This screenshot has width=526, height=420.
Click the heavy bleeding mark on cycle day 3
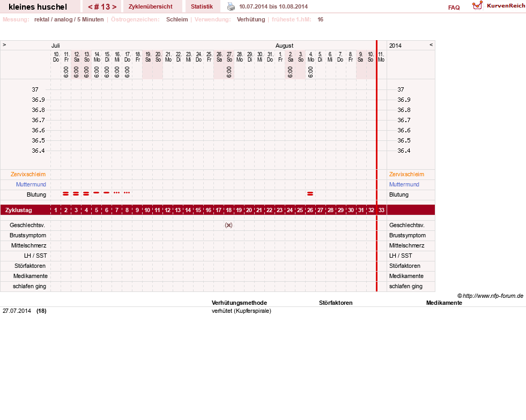(x=76, y=194)
